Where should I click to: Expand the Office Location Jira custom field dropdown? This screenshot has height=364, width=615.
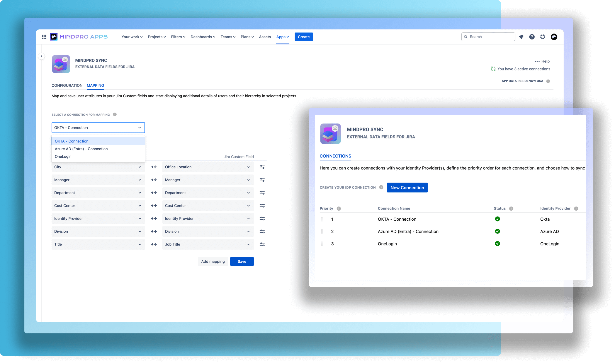pyautogui.click(x=248, y=167)
